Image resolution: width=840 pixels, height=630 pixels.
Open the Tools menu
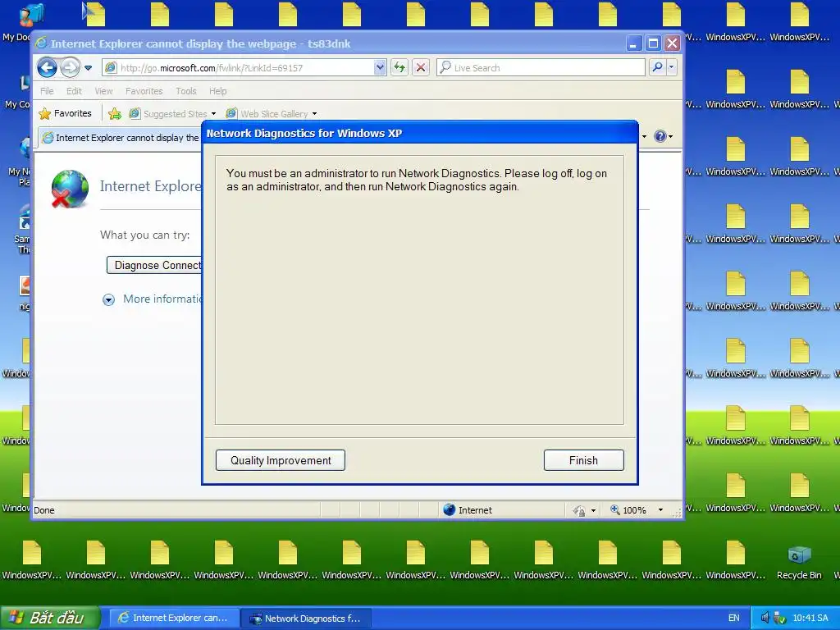pos(186,91)
